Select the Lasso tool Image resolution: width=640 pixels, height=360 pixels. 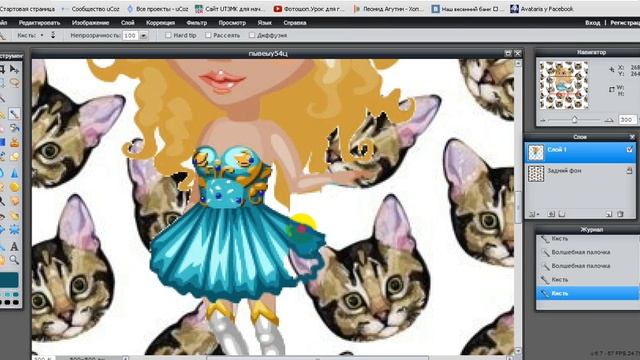point(14,83)
